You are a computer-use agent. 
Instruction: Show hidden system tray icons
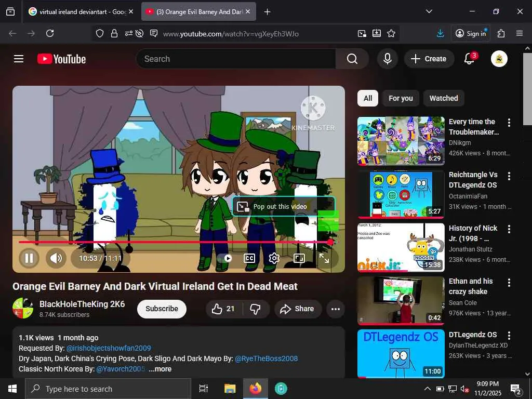tap(428, 389)
